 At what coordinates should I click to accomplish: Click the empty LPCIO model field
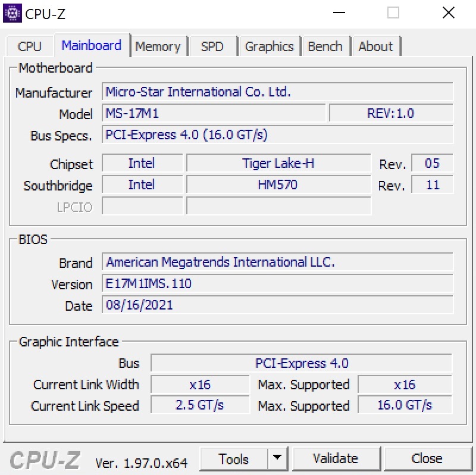click(x=278, y=205)
